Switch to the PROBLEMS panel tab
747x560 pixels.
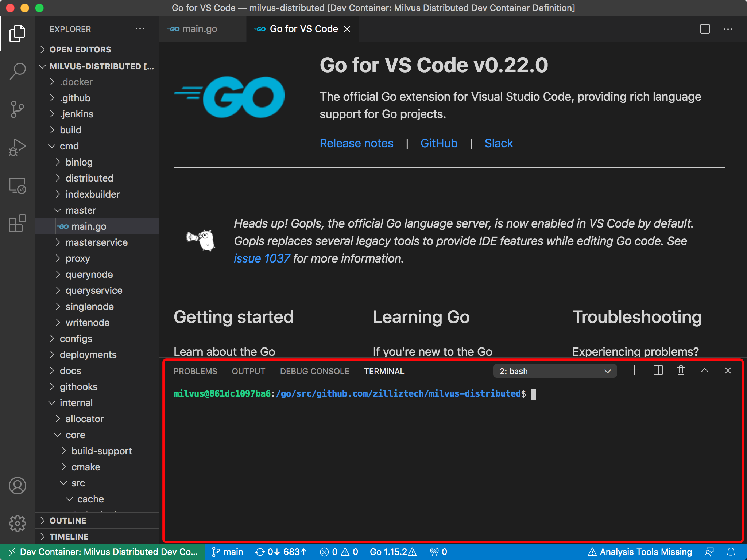[195, 371]
